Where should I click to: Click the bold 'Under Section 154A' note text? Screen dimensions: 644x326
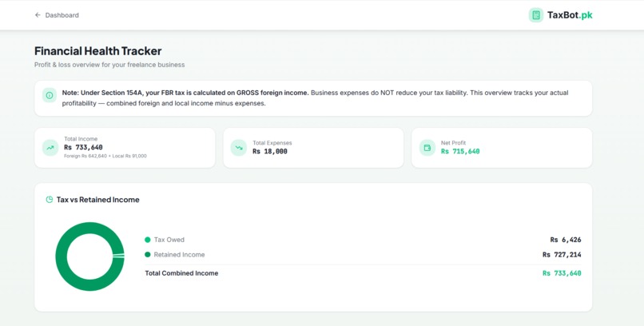tap(185, 93)
